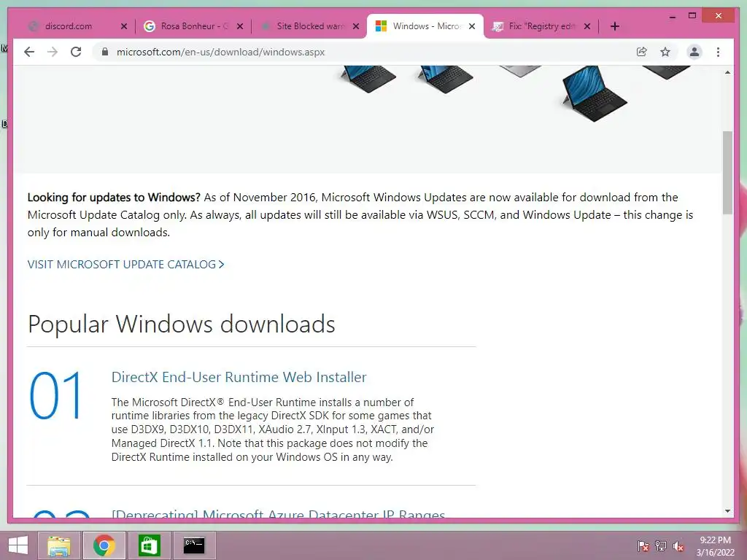Click the scrollbar up arrow
747x560 pixels.
click(x=727, y=73)
